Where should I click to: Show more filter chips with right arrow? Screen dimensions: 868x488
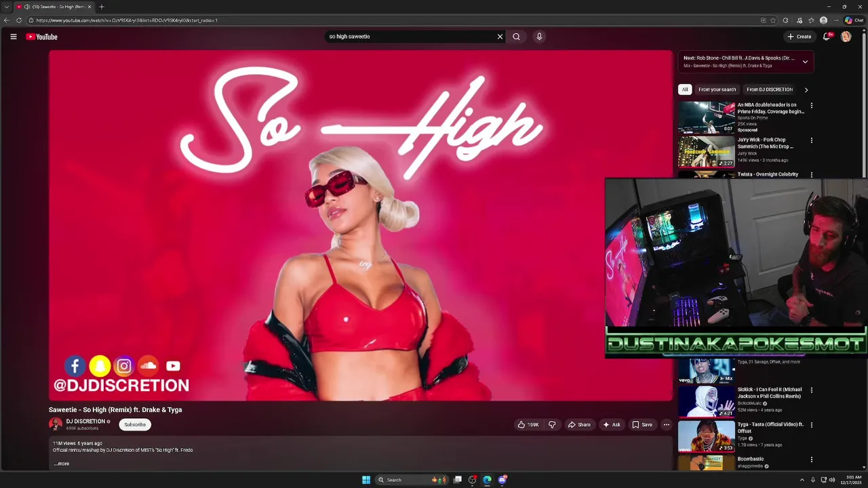coord(806,89)
